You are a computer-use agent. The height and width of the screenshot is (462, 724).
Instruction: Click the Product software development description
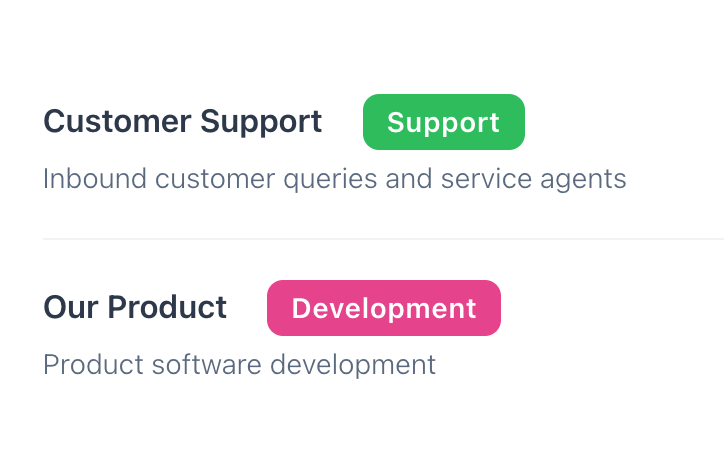pyautogui.click(x=239, y=365)
